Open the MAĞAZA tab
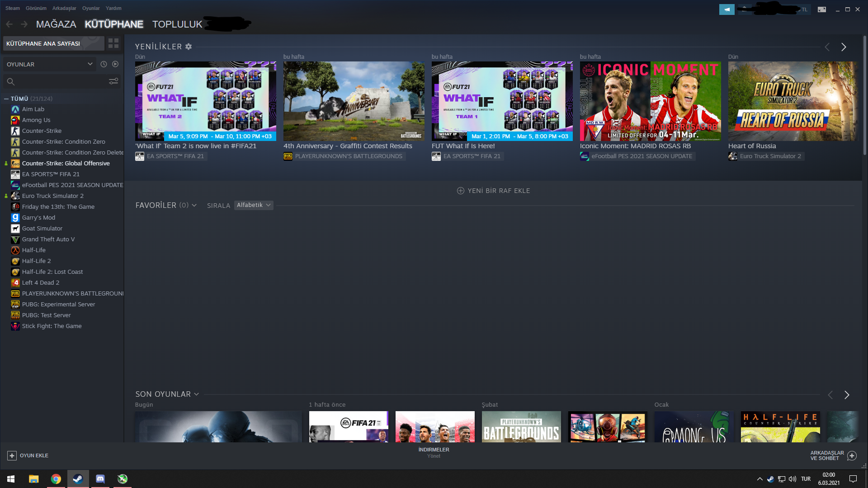The height and width of the screenshot is (488, 868). (56, 24)
